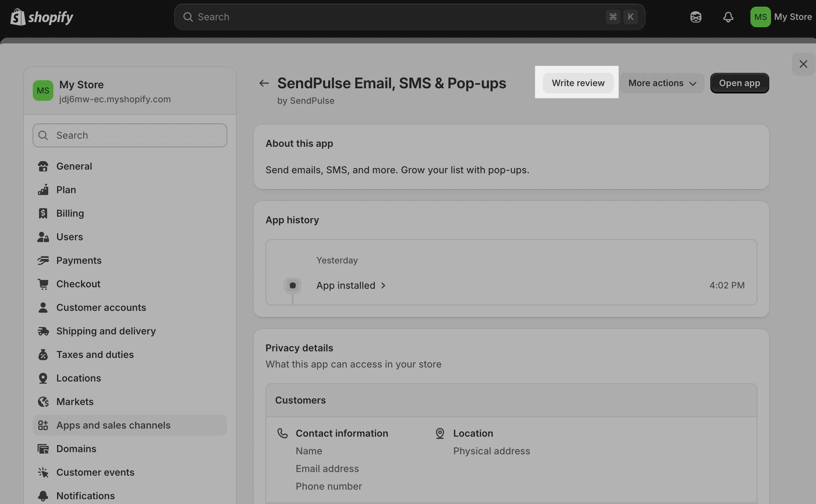This screenshot has height=504, width=816.
Task: Open the More actions dropdown
Action: pyautogui.click(x=662, y=83)
